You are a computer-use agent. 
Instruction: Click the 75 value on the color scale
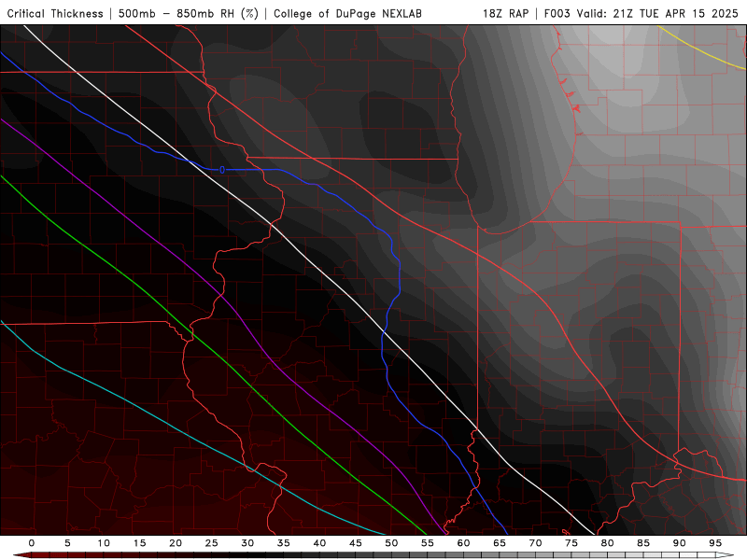pyautogui.click(x=571, y=543)
